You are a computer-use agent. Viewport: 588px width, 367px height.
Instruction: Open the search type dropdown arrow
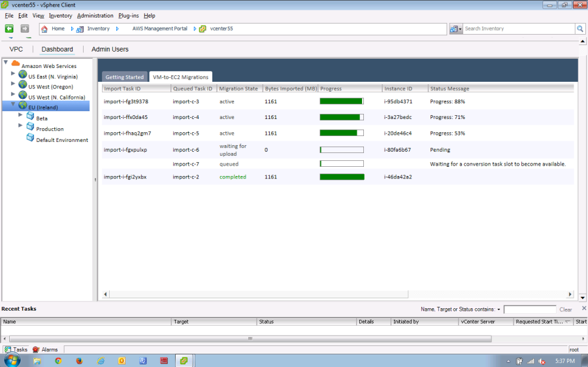pos(460,29)
